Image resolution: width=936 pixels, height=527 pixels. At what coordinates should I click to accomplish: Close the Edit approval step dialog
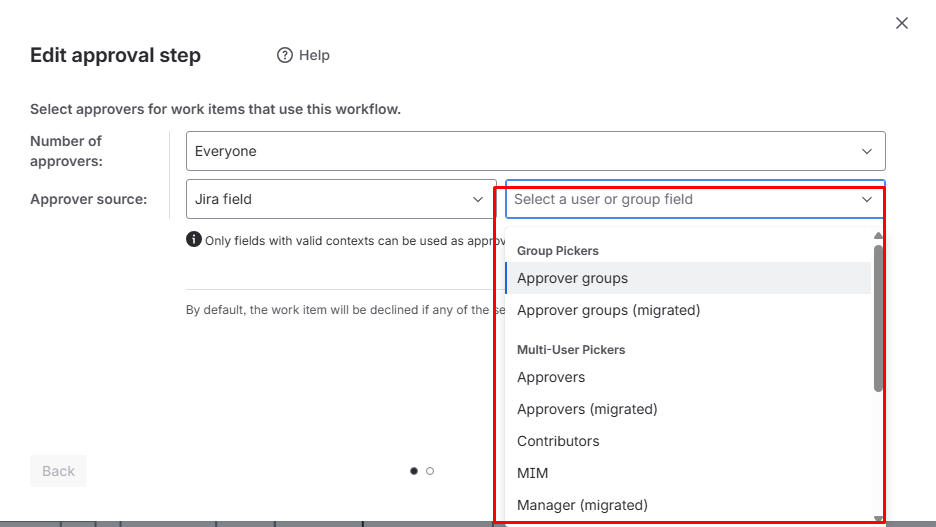(901, 23)
